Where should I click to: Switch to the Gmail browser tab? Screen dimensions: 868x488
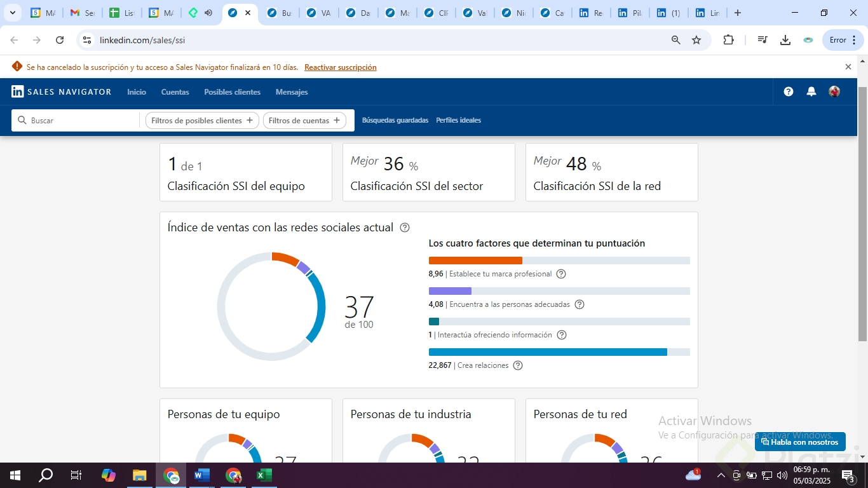[x=82, y=13]
